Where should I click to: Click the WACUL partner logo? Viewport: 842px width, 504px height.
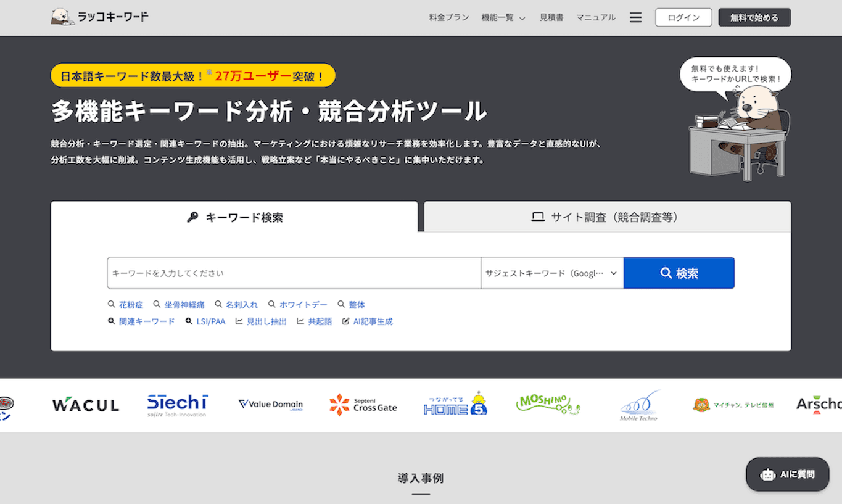(85, 405)
